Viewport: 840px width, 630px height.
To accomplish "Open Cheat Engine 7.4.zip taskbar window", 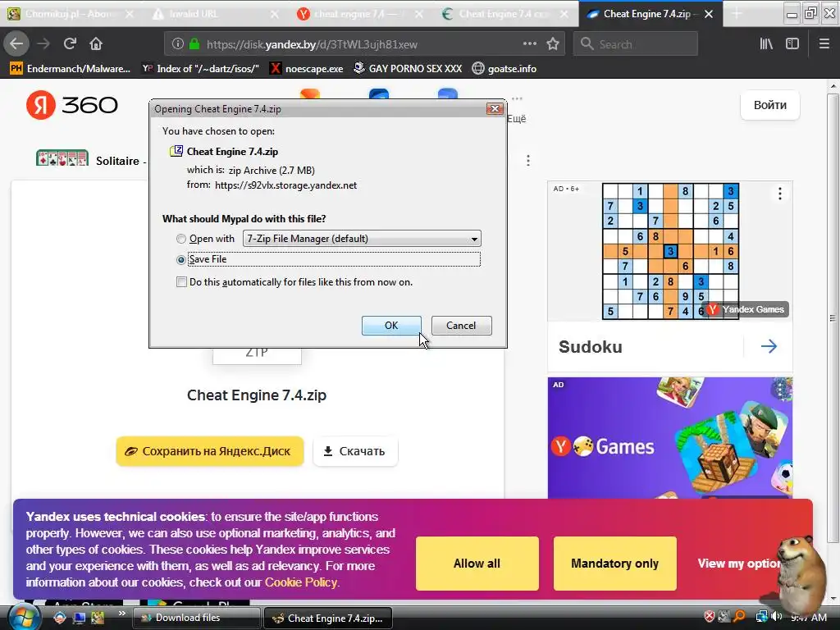I will [328, 618].
